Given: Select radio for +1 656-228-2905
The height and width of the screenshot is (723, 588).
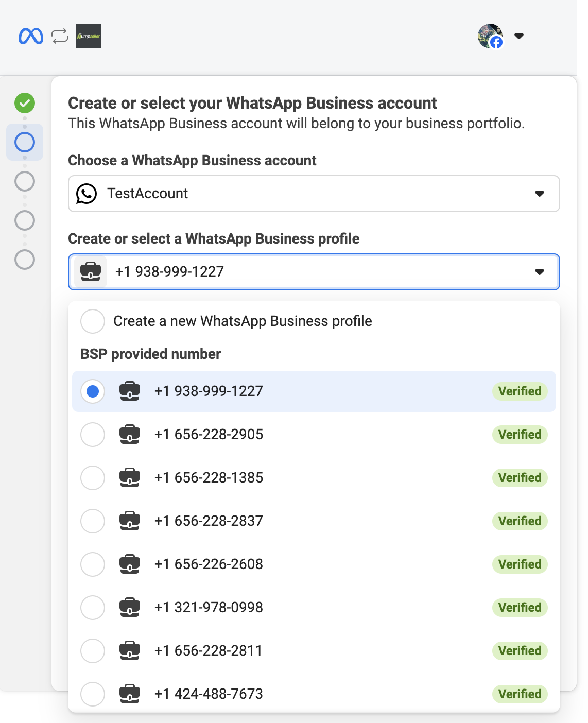Looking at the screenshot, I should (93, 435).
